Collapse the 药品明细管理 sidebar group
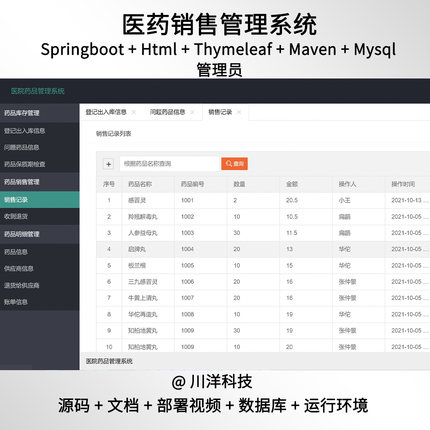Screen dimensions: 430x430 tap(40, 234)
